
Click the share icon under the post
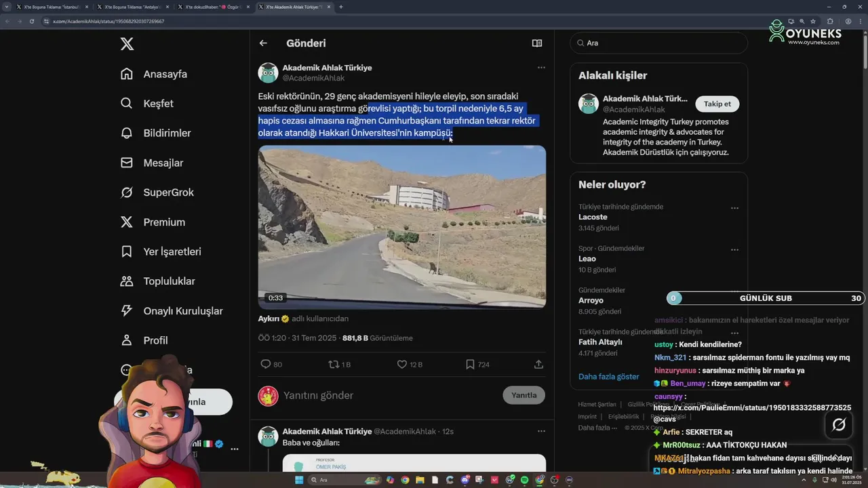538,365
